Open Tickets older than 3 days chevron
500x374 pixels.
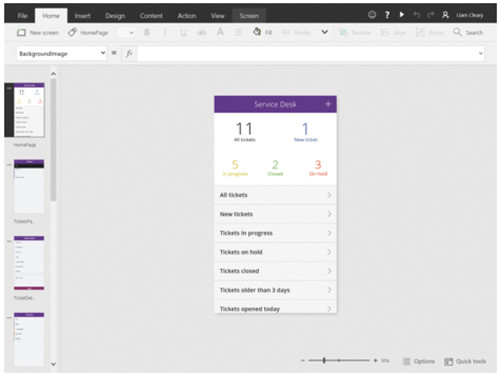coord(329,290)
